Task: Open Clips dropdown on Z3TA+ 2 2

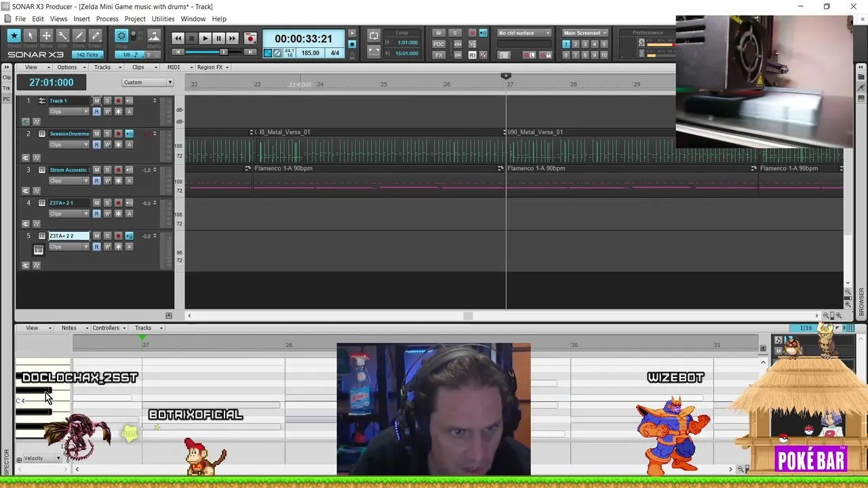Action: click(x=68, y=247)
